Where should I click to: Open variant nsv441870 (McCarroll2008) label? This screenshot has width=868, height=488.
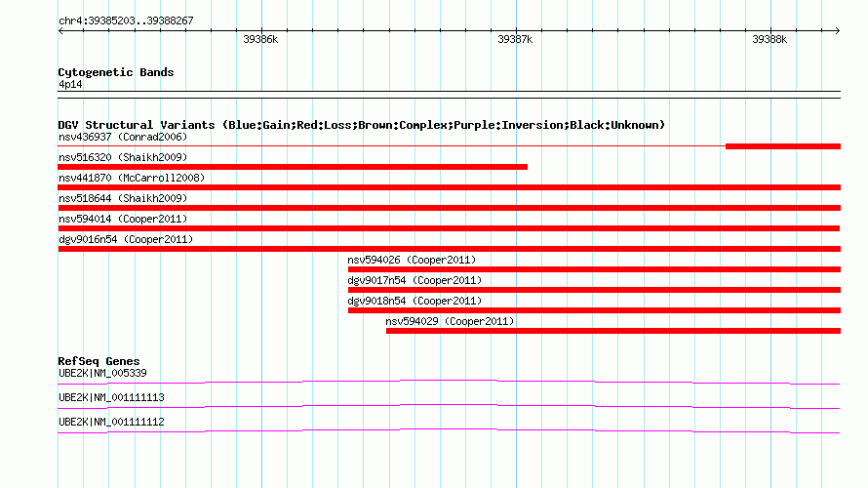pos(132,178)
